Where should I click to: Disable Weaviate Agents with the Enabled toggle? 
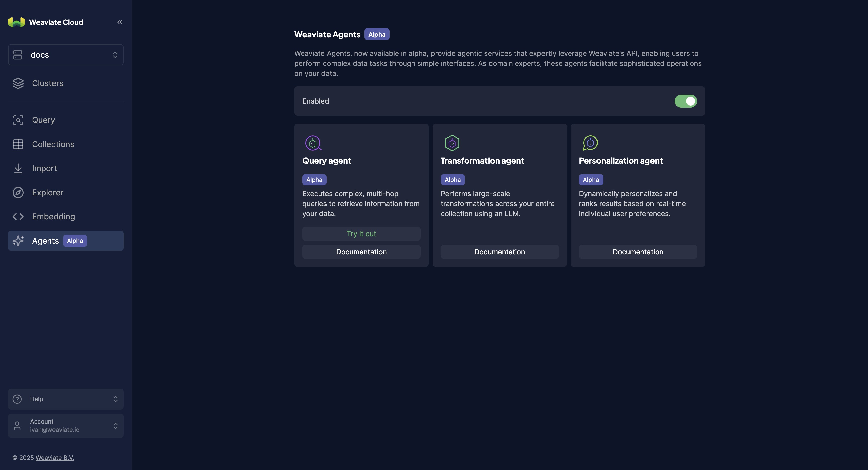(685, 101)
